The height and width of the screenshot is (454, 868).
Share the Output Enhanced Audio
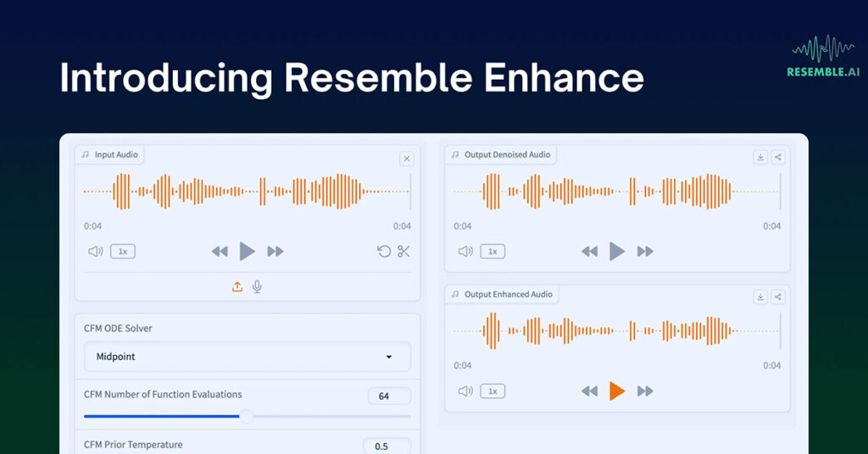click(778, 296)
